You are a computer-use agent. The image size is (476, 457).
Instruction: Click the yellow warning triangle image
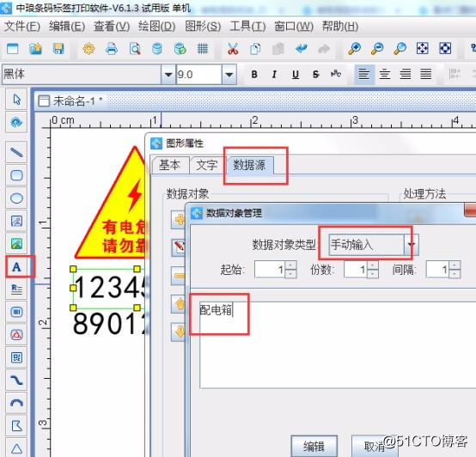[110, 203]
